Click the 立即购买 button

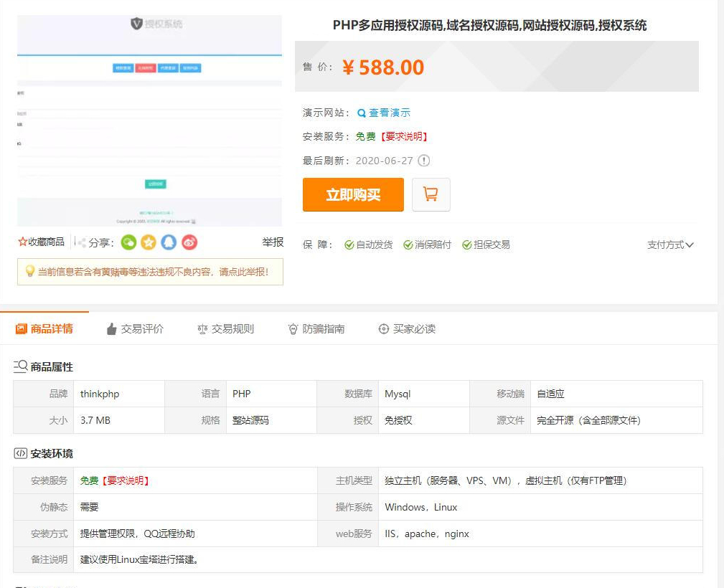point(353,195)
